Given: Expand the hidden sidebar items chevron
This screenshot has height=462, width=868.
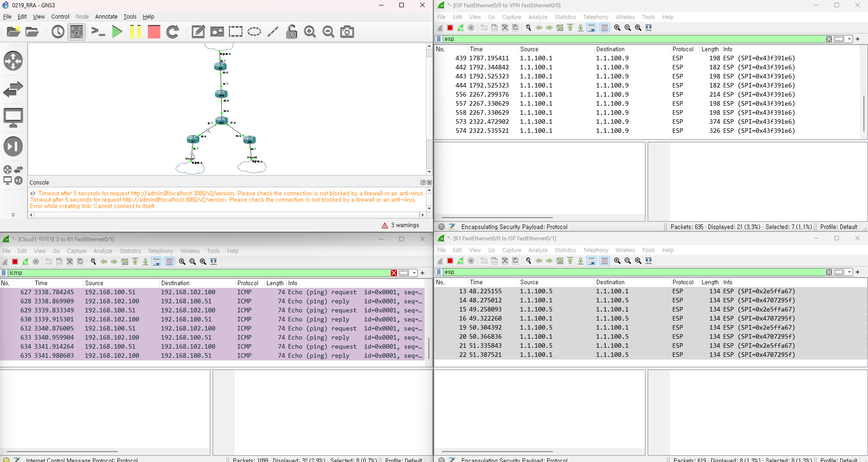Looking at the screenshot, I should [13, 214].
